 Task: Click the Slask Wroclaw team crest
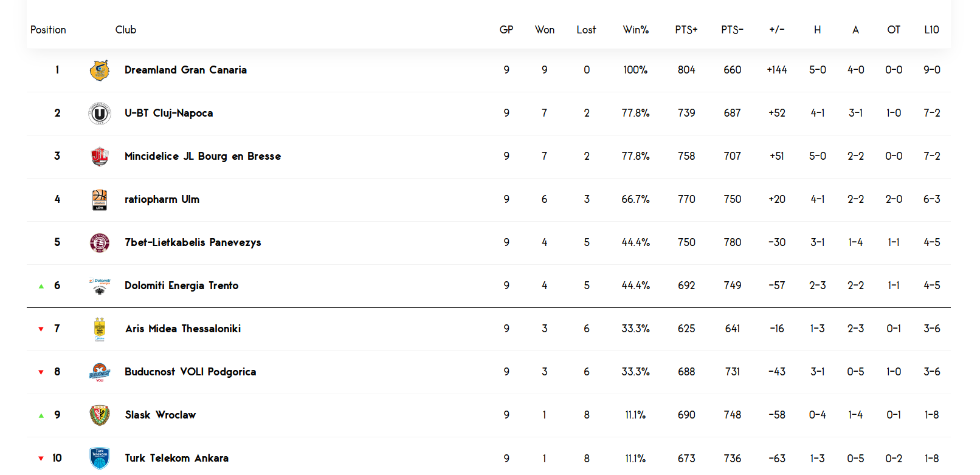click(100, 415)
